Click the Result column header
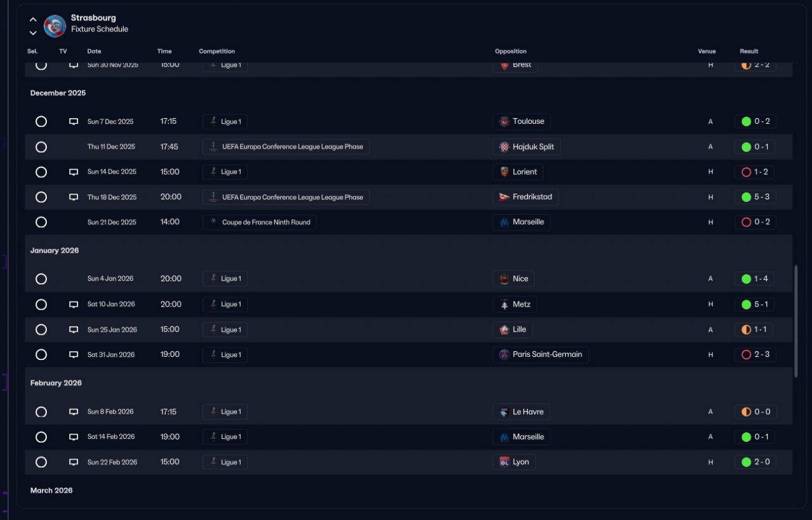812x520 pixels. coord(749,51)
